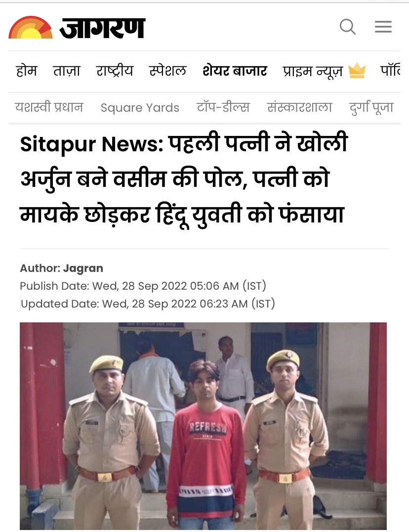409x532 pixels.
Task: Open the प्राइम न्यूज़ tab
Action: point(313,71)
